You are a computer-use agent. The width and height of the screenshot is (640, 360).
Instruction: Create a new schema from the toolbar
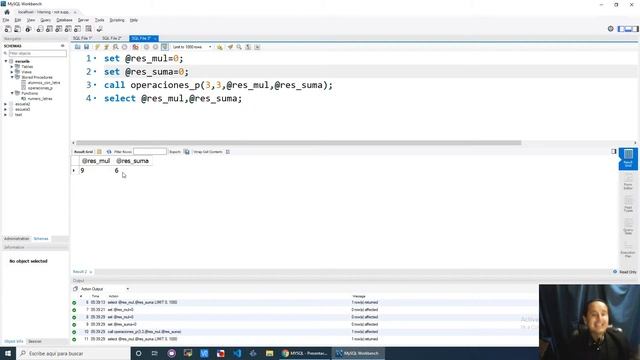click(x=40, y=29)
